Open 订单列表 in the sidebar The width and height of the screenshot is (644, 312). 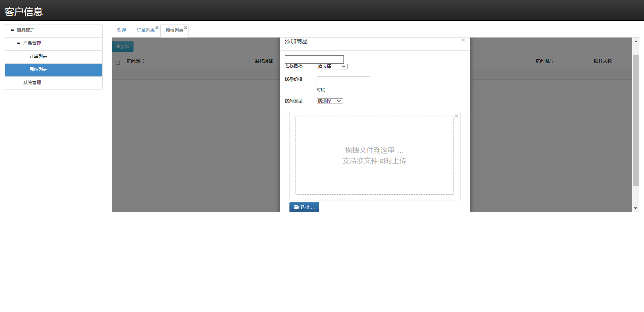tap(54, 57)
